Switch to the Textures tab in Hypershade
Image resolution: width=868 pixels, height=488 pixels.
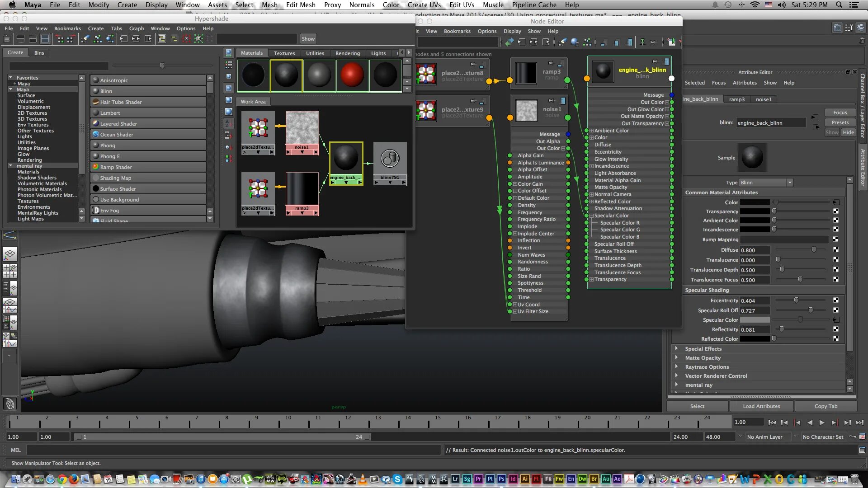pos(284,53)
